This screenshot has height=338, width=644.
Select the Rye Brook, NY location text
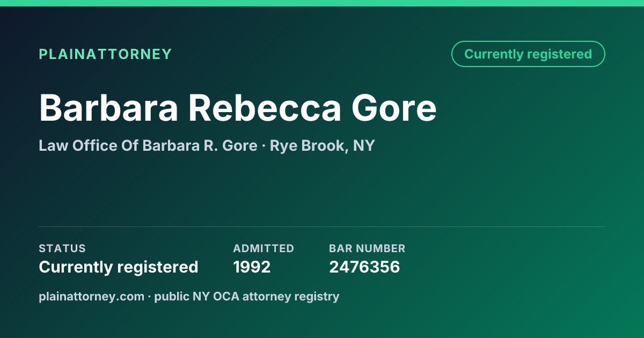pyautogui.click(x=322, y=145)
